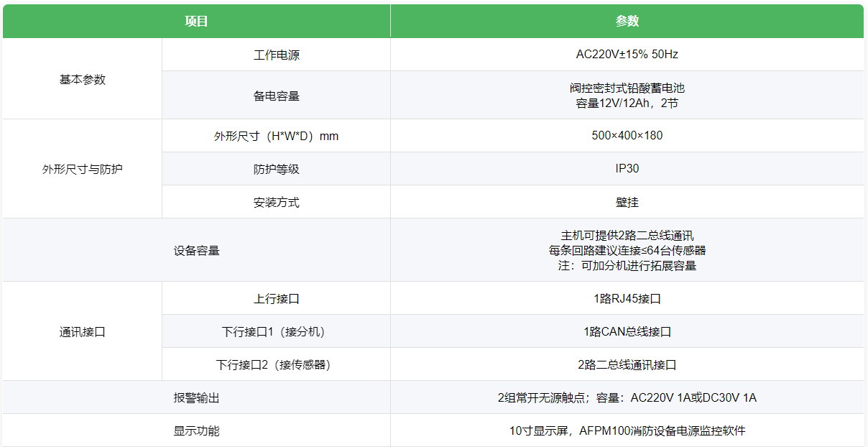Select the IP30 value cell
This screenshot has height=447, width=868.
627,169
